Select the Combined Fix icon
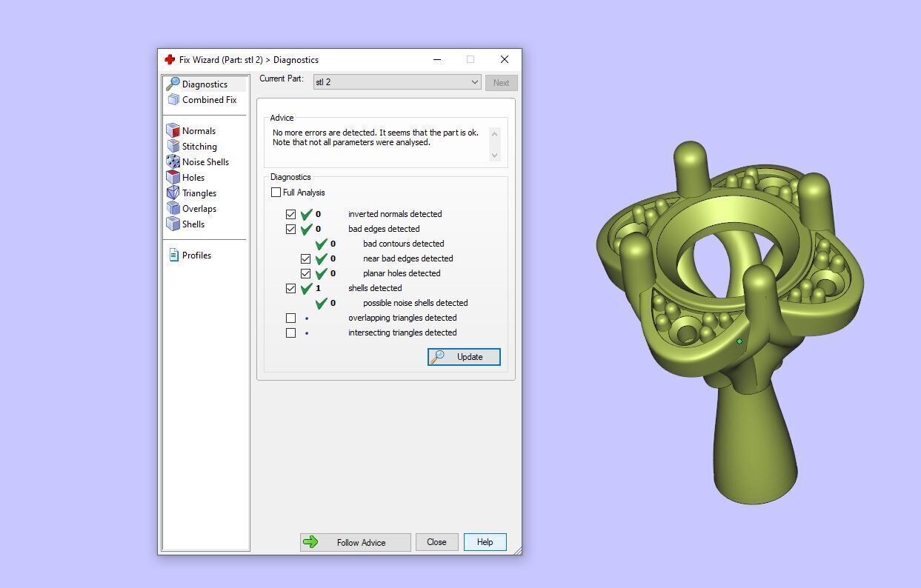This screenshot has height=588, width=921. (173, 99)
